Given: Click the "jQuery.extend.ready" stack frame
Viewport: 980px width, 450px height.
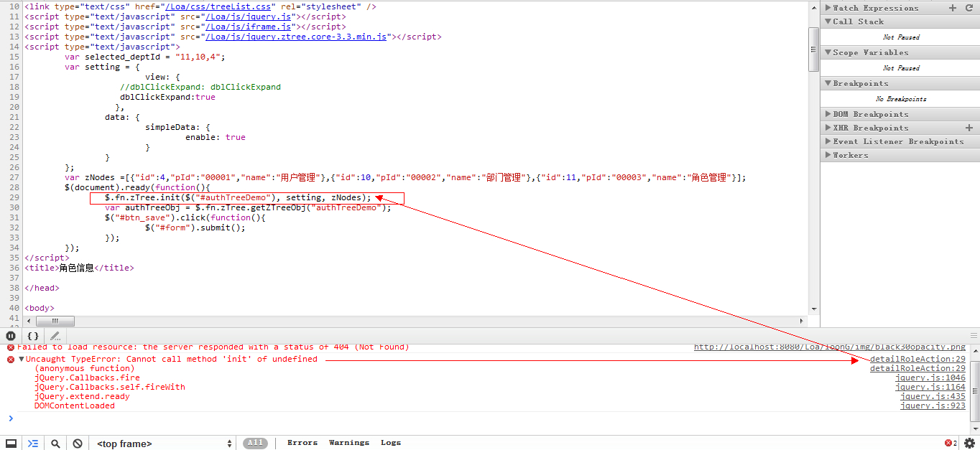Looking at the screenshot, I should pyautogui.click(x=82, y=396).
